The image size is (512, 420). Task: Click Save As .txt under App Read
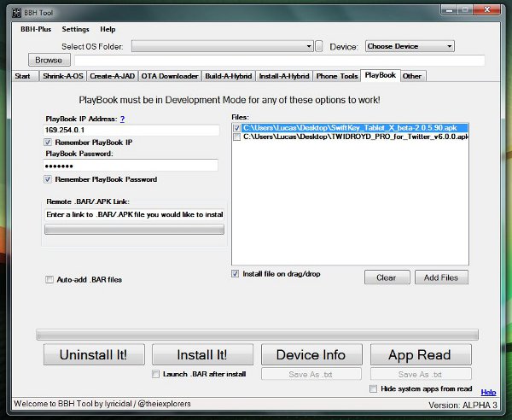pos(421,374)
